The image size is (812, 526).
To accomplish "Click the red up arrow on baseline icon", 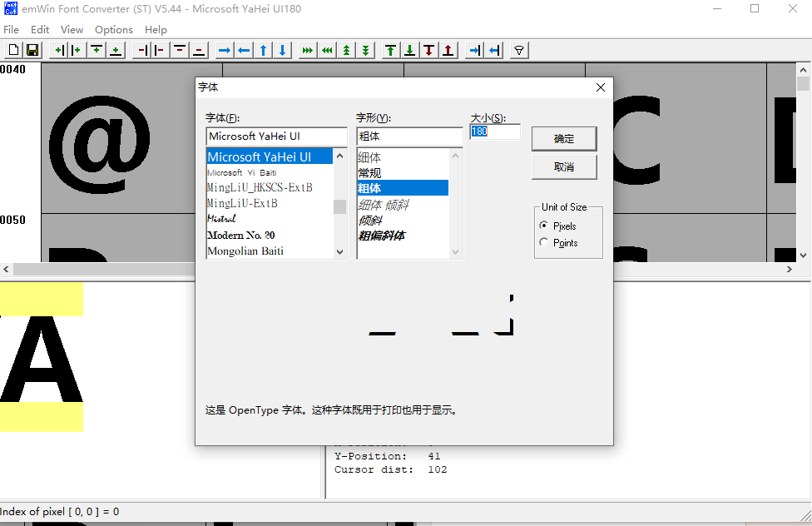I will 448,50.
